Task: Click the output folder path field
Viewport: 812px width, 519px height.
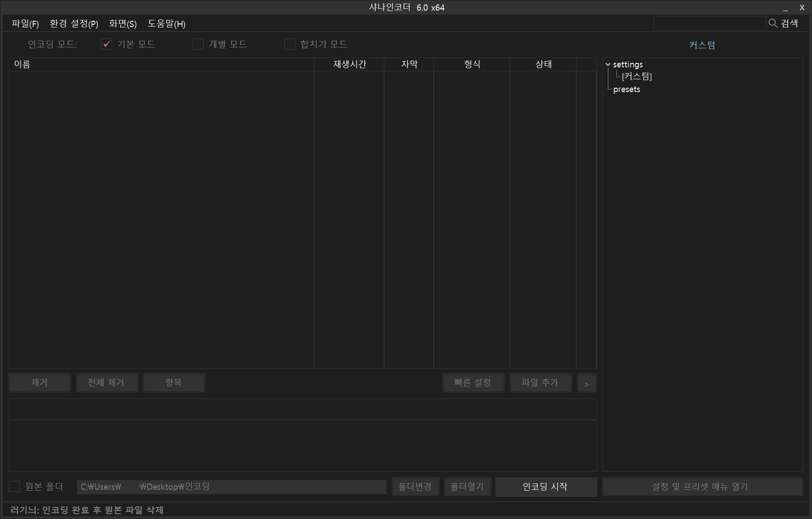Action: [232, 487]
